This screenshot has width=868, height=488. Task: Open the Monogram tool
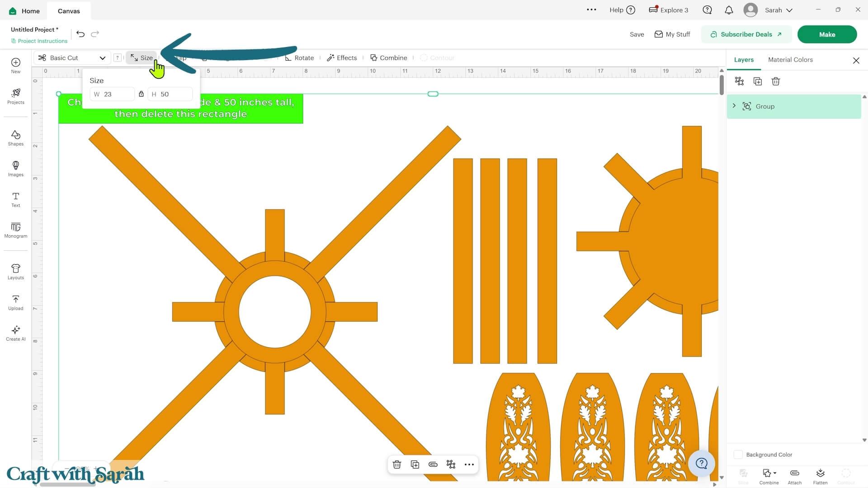15,230
